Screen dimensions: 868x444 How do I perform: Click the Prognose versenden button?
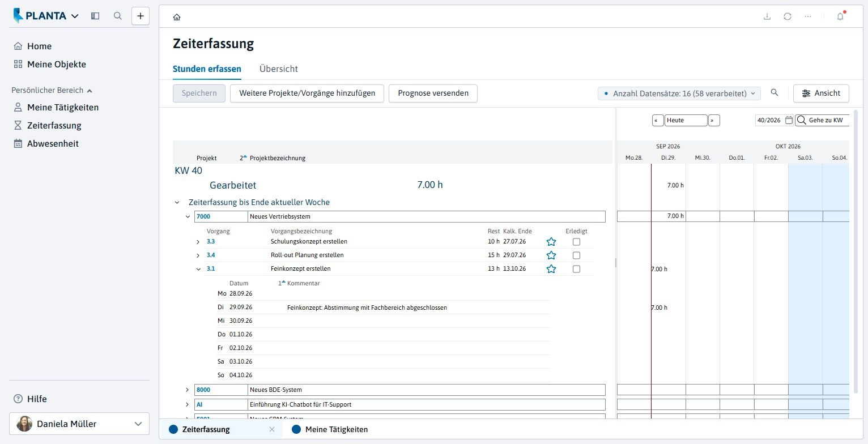(433, 93)
